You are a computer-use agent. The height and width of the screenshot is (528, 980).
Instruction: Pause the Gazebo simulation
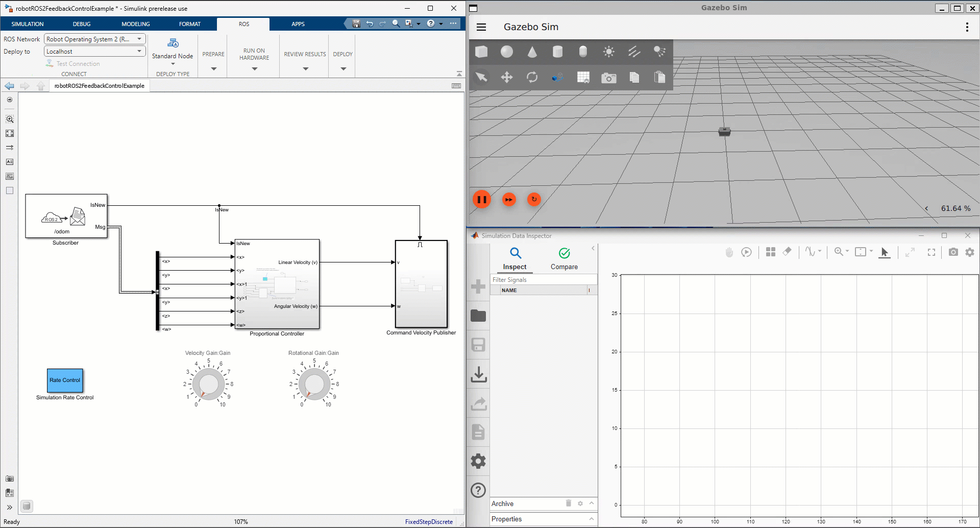pyautogui.click(x=482, y=200)
